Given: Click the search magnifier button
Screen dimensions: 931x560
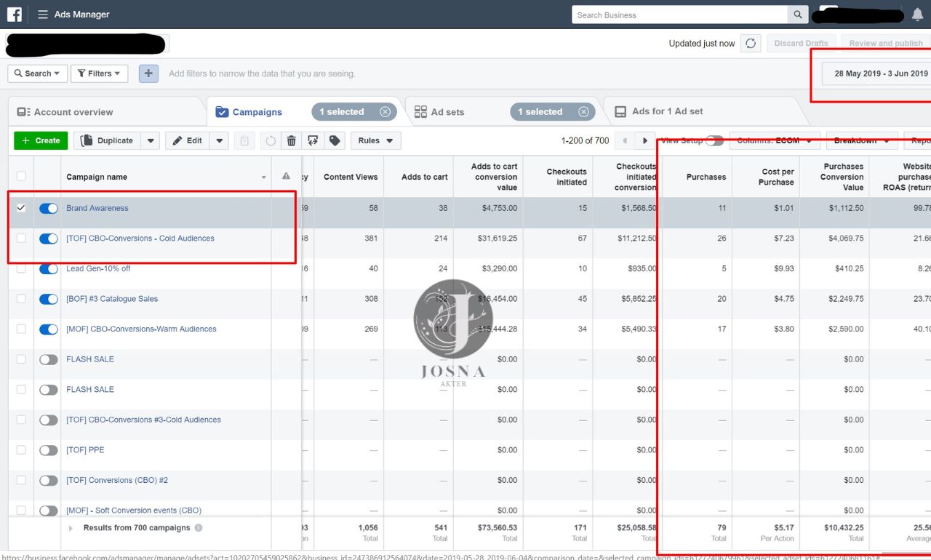Looking at the screenshot, I should point(798,15).
